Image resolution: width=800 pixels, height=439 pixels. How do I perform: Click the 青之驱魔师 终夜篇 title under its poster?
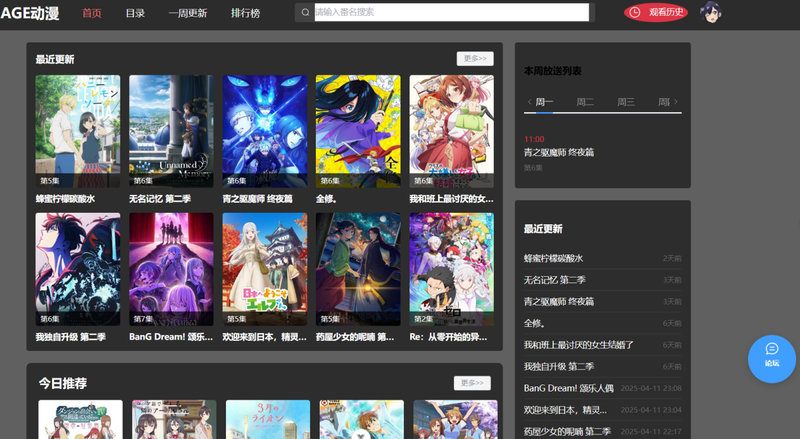point(258,199)
